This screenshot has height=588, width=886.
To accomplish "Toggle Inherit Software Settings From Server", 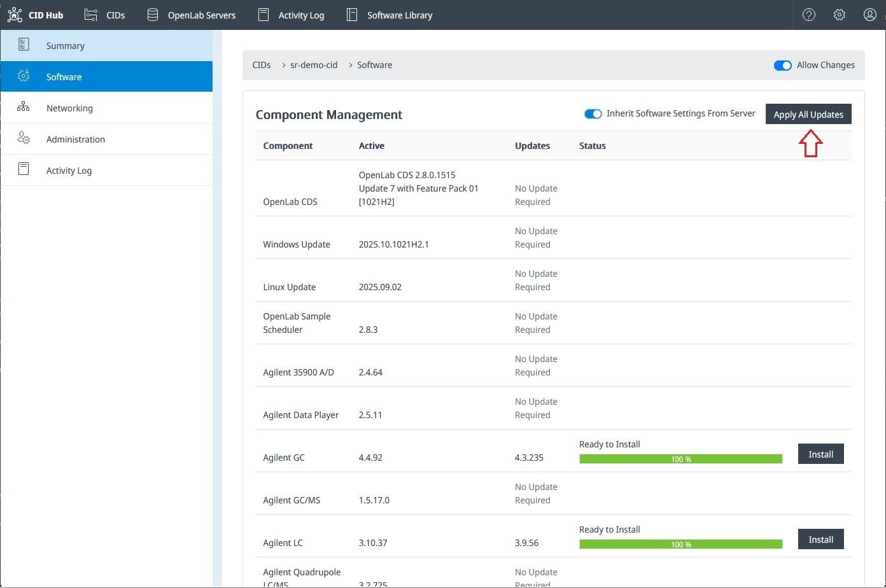I will pyautogui.click(x=593, y=114).
